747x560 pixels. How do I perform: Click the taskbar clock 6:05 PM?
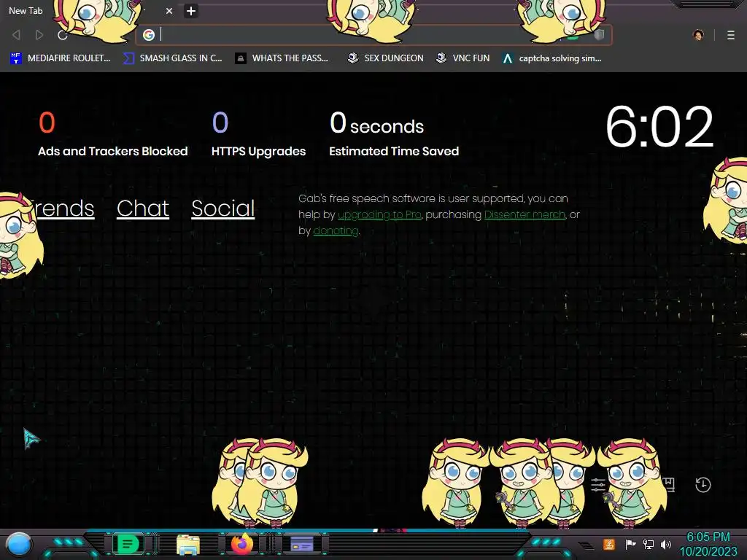[x=708, y=544]
